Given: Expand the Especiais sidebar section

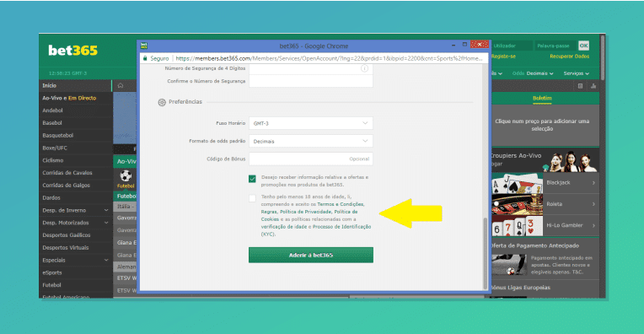Looking at the screenshot, I should pyautogui.click(x=106, y=260).
